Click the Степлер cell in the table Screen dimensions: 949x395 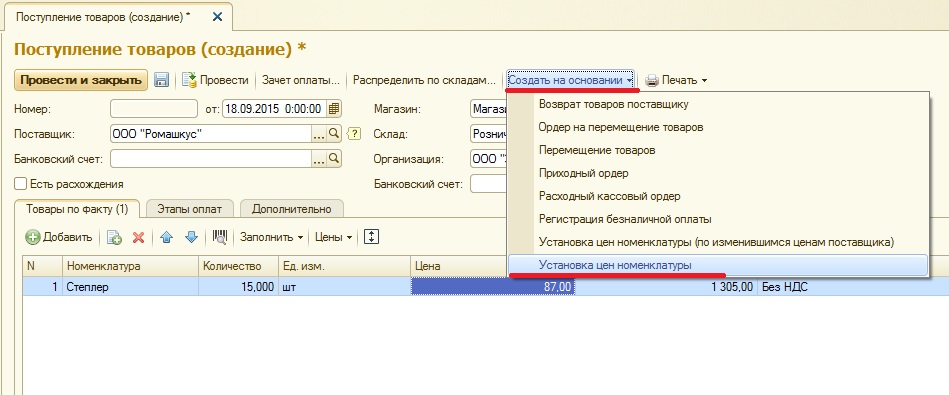[130, 287]
